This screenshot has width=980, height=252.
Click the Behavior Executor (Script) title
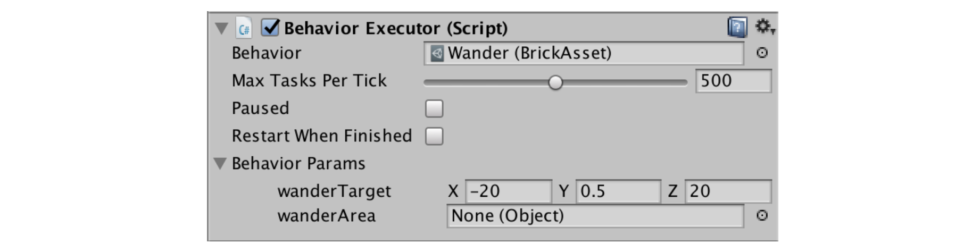396,28
